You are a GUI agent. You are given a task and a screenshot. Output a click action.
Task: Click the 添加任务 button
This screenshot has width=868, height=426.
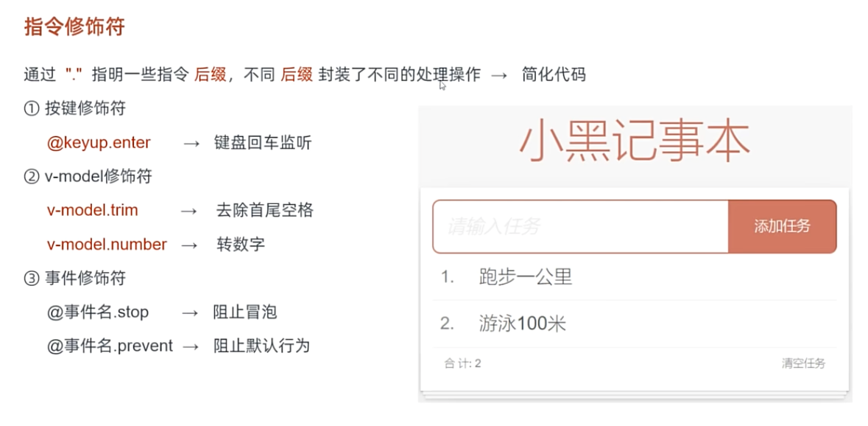point(782,226)
